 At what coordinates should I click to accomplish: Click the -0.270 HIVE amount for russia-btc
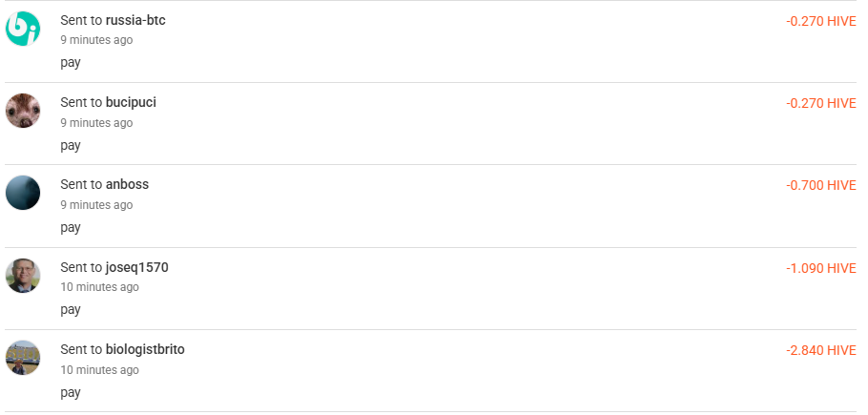(x=820, y=21)
